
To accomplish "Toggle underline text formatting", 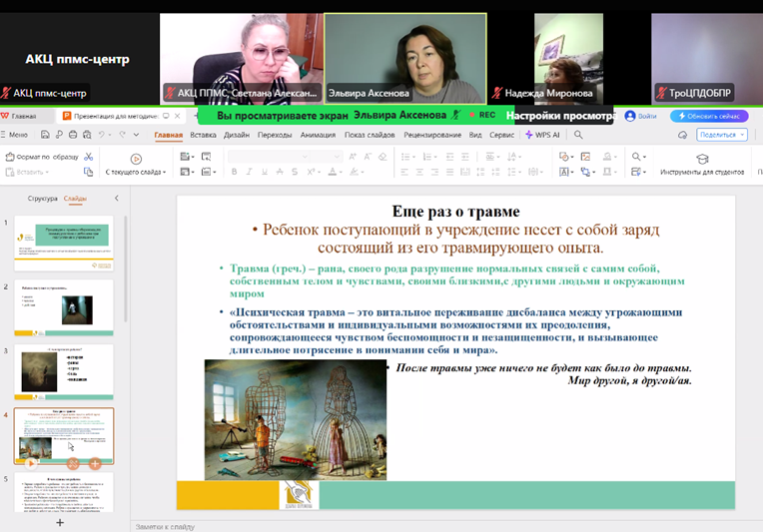I will (263, 172).
